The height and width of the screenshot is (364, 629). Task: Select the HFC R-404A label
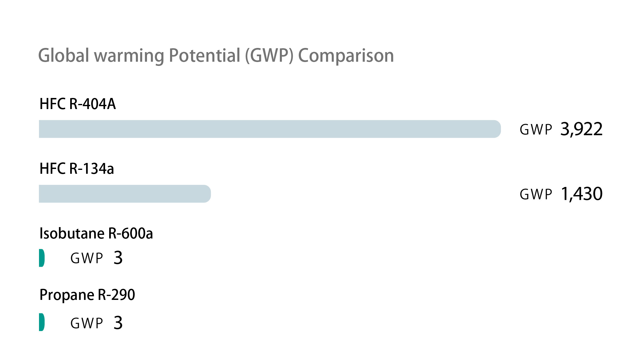[x=77, y=104]
